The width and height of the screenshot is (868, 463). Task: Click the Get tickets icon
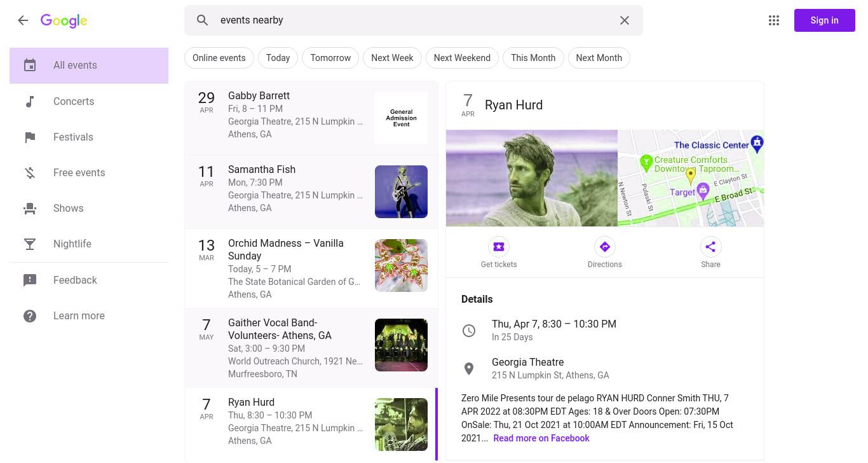499,247
